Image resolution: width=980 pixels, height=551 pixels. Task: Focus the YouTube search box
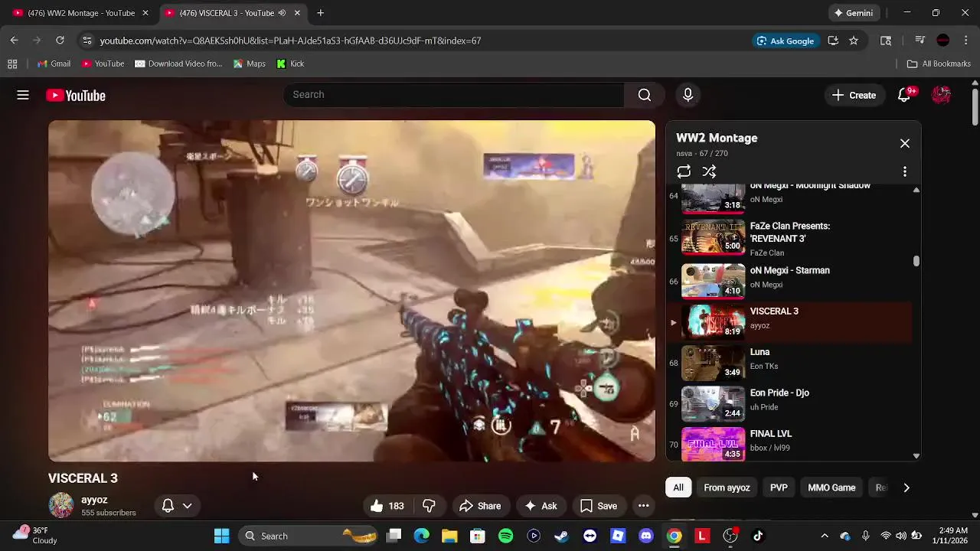[453, 95]
